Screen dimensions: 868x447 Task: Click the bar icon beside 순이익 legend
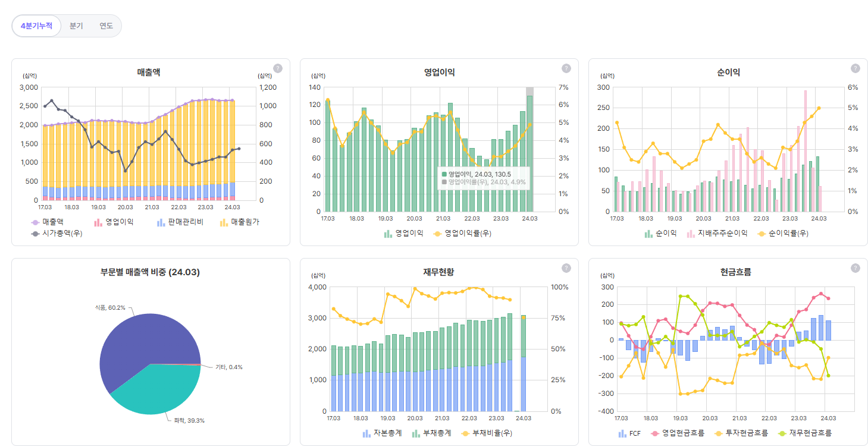(649, 233)
